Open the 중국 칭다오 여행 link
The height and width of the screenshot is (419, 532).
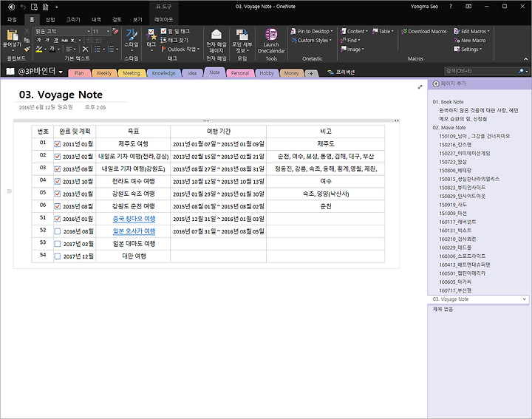pyautogui.click(x=134, y=219)
